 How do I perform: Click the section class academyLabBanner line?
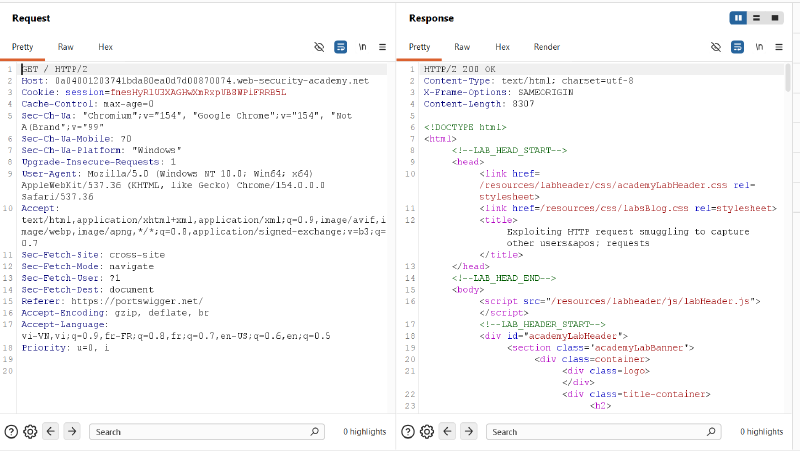[601, 347]
